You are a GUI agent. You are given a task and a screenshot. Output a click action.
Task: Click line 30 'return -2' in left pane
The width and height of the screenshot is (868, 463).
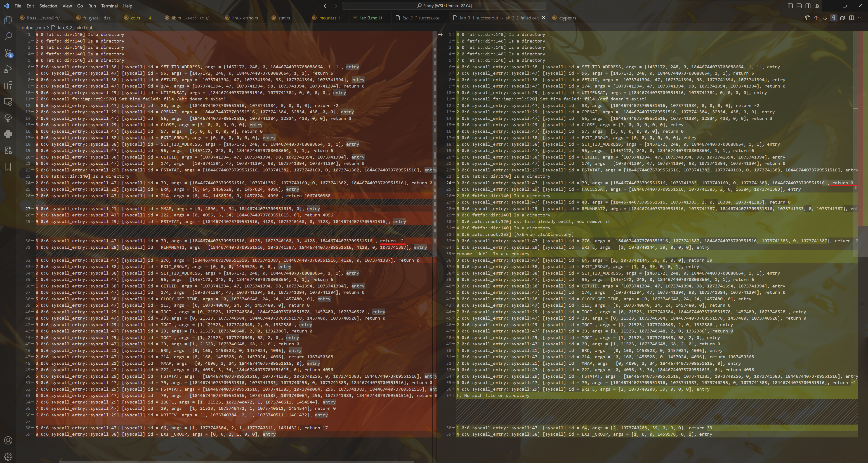coord(392,241)
